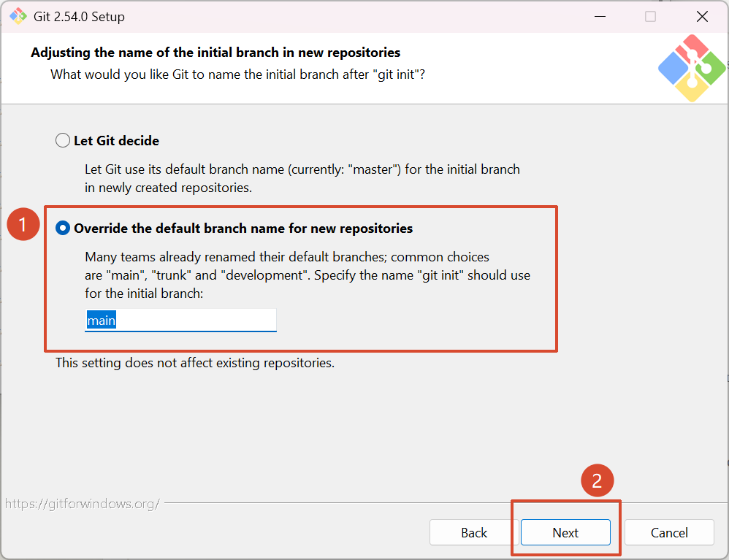Click the paragraph about "trunk" and "development" choices
729x560 pixels.
tap(307, 275)
